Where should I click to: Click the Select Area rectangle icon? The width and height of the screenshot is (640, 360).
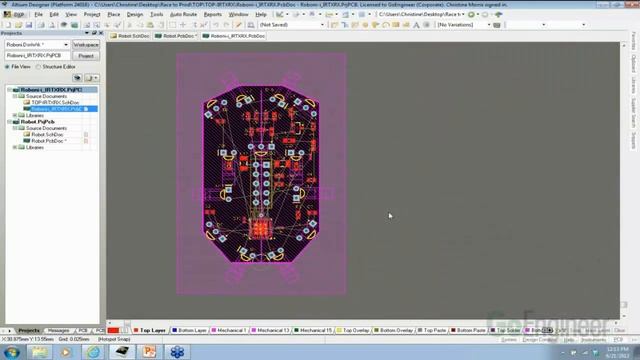pos(172,25)
